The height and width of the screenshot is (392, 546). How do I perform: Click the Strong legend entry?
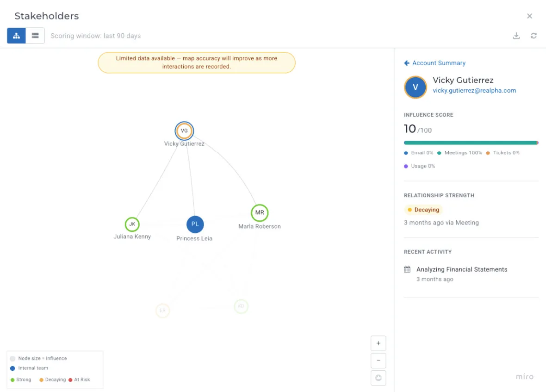[21, 380]
